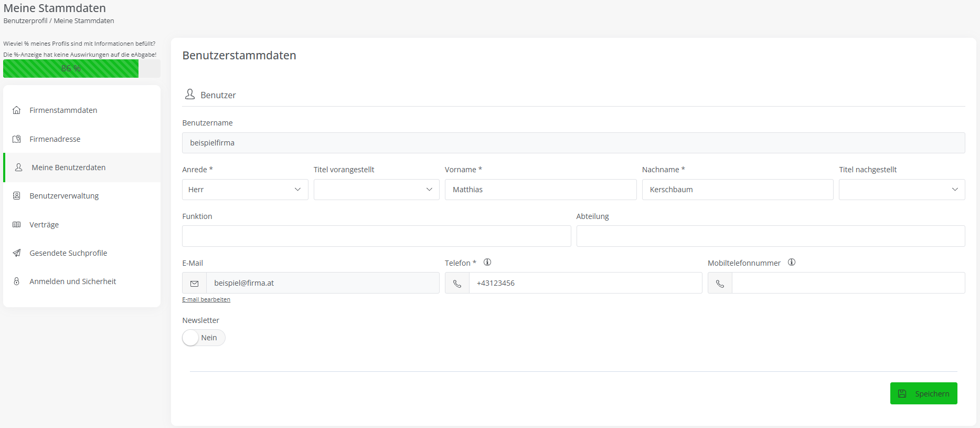Open the Firmenadresse menu entry
Viewport: 980px width, 428px height.
tap(55, 139)
